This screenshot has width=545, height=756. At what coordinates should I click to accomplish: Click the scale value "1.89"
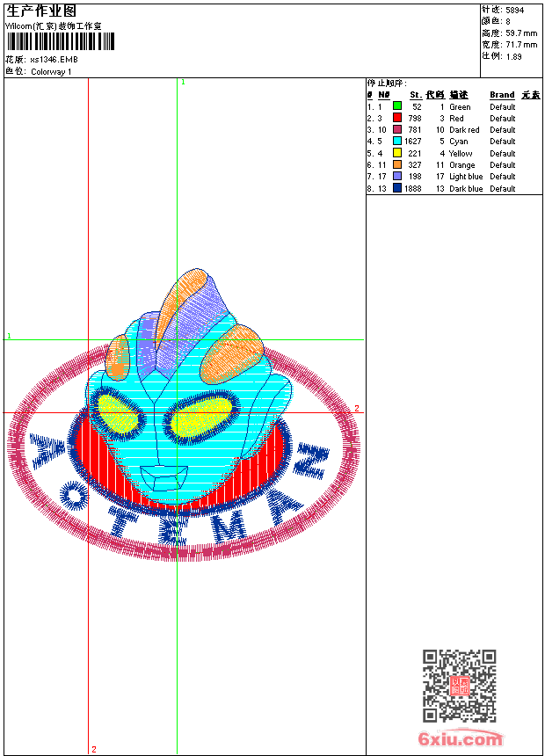click(513, 56)
